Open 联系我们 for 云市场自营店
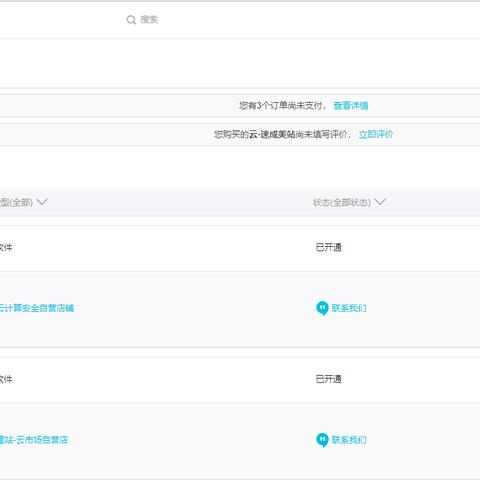480x480 pixels. [349, 440]
